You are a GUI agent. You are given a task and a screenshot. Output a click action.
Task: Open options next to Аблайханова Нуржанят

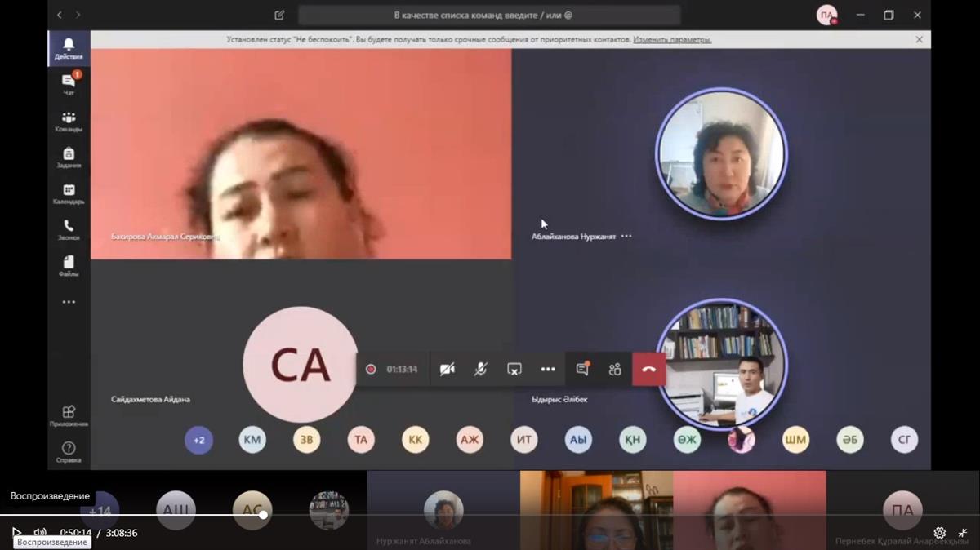[x=626, y=236]
